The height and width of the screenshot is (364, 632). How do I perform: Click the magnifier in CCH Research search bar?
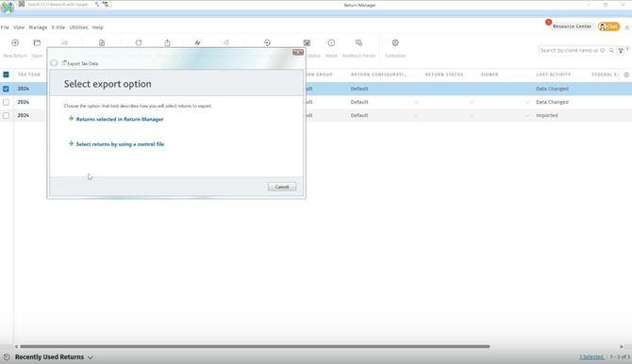(x=97, y=4)
